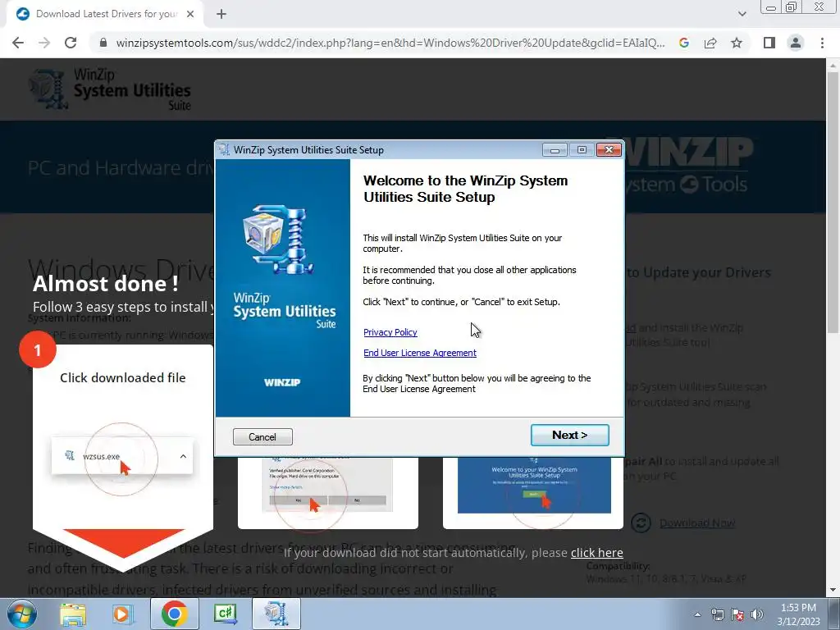This screenshot has width=840, height=630.
Task: Maximize the WinZip Setup dialog
Action: [582, 150]
